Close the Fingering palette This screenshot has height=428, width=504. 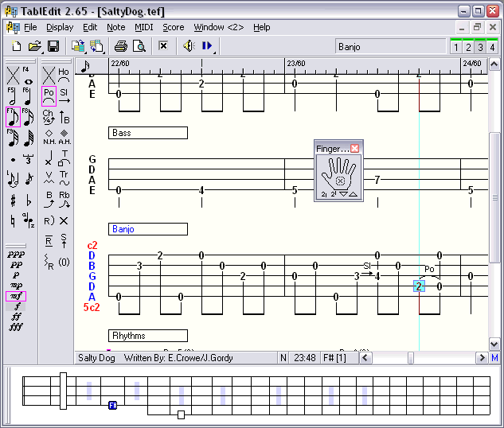(355, 148)
